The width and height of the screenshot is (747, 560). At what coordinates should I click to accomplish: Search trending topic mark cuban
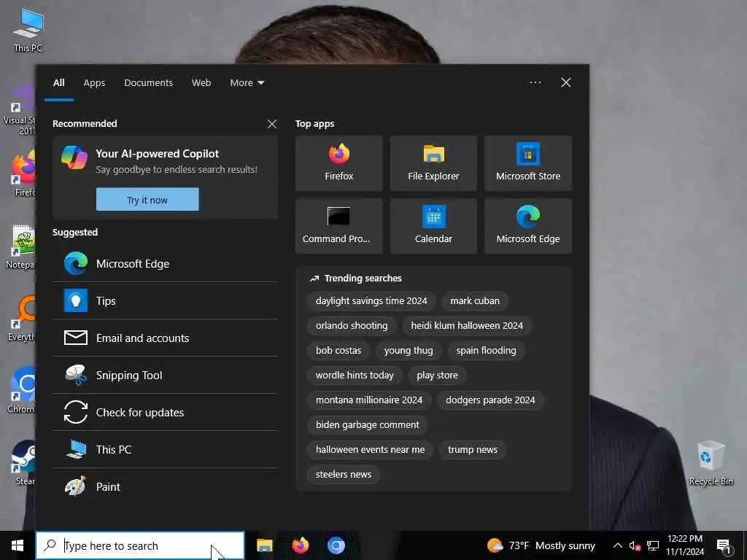click(474, 301)
